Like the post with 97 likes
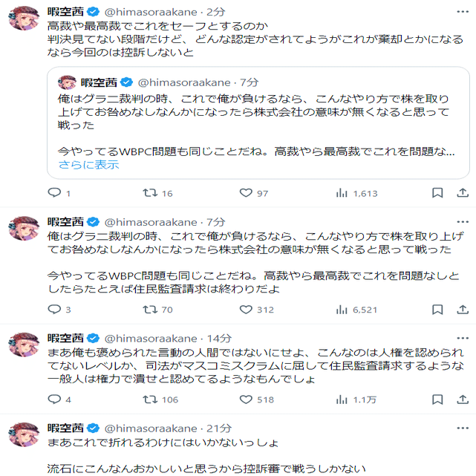The height and width of the screenshot is (476, 476). 247,193
